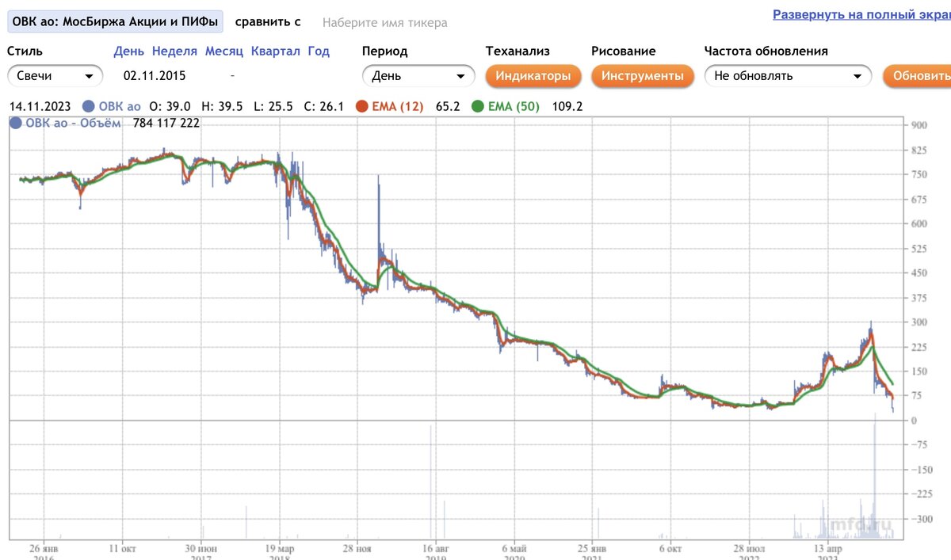Click the 'сравнить с' label

268,21
